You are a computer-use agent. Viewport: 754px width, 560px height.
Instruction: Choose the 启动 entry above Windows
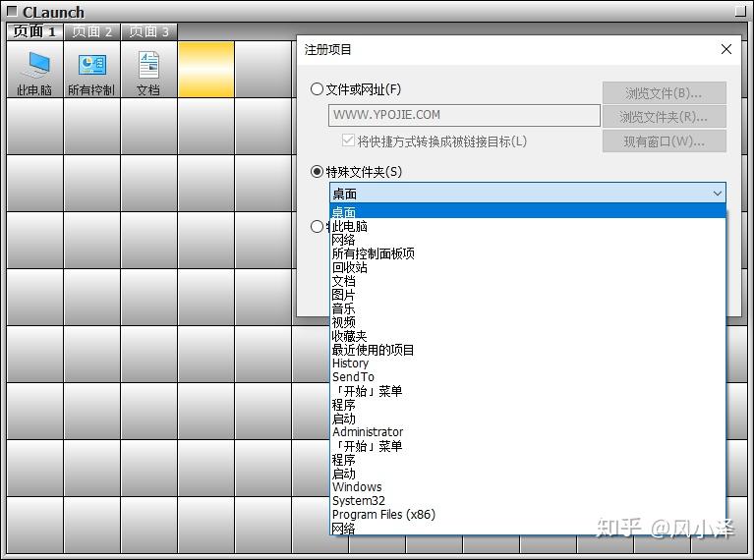tap(528, 474)
